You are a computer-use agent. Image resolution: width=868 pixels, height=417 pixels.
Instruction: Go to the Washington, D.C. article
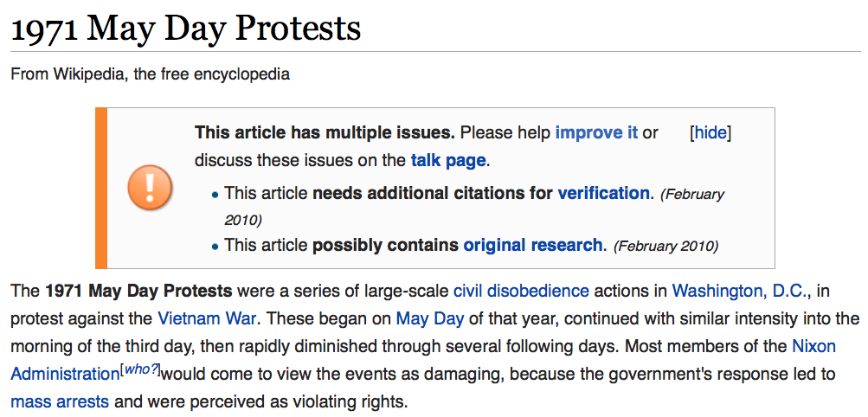pyautogui.click(x=740, y=291)
